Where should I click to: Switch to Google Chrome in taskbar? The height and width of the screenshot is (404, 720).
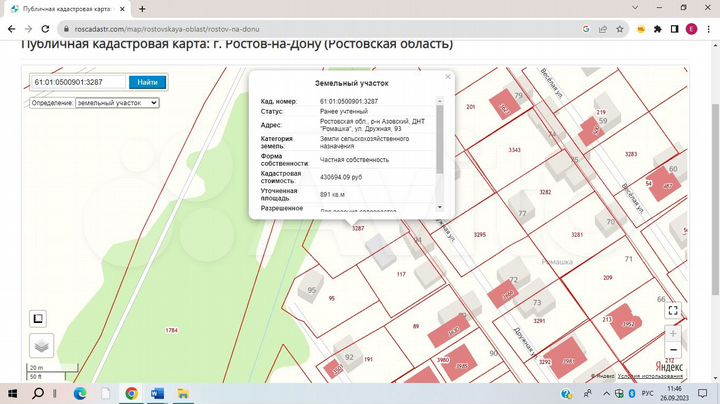pos(131,393)
